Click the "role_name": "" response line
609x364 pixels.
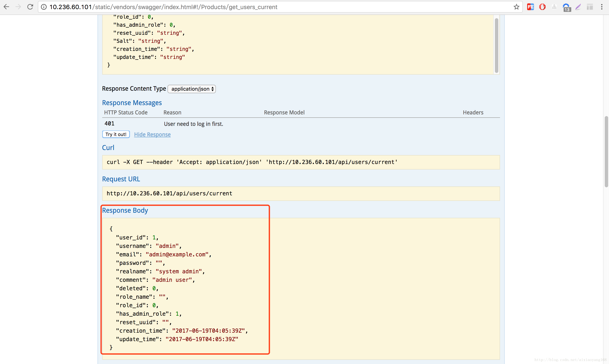pos(142,297)
